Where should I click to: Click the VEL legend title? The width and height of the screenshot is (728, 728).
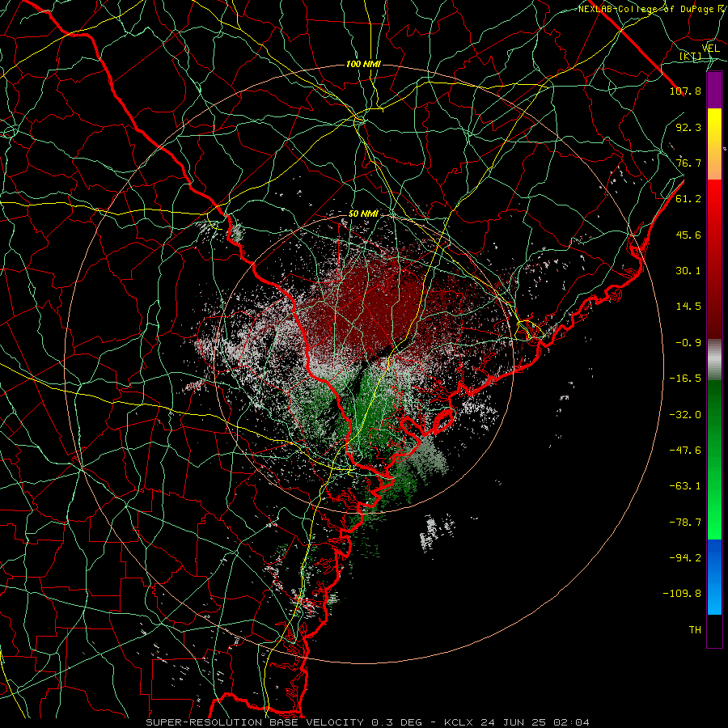711,49
